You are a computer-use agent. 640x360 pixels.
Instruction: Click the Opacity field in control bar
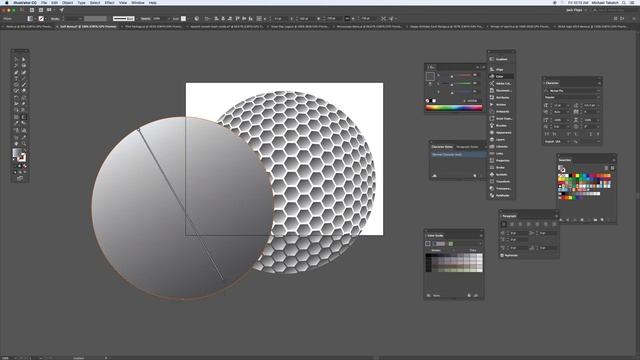[159, 18]
